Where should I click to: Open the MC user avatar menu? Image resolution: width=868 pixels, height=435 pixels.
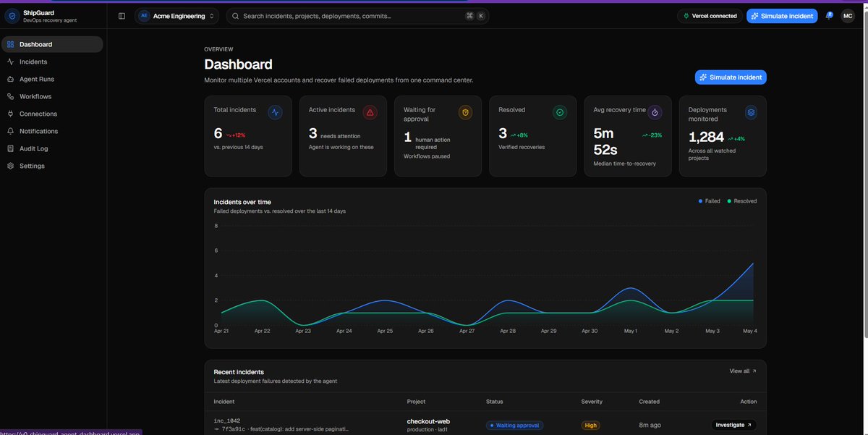[x=848, y=16]
